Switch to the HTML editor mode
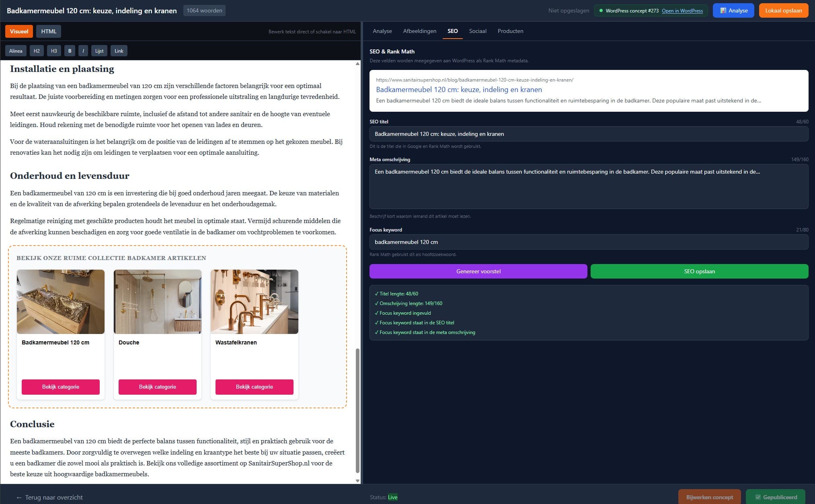Image resolution: width=815 pixels, height=504 pixels. click(49, 31)
